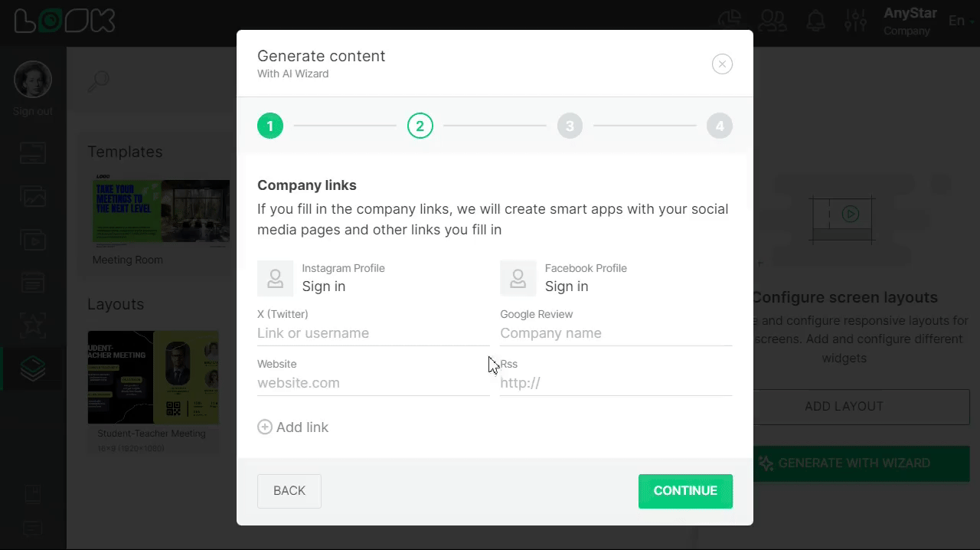Select the video content icon in sidebar
This screenshot has height=550, width=980.
(32, 240)
